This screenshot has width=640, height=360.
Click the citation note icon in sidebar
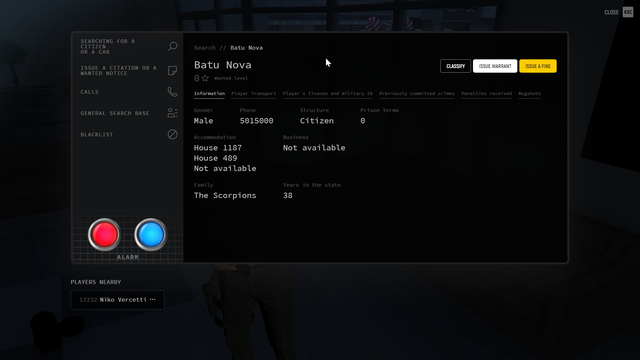click(173, 71)
